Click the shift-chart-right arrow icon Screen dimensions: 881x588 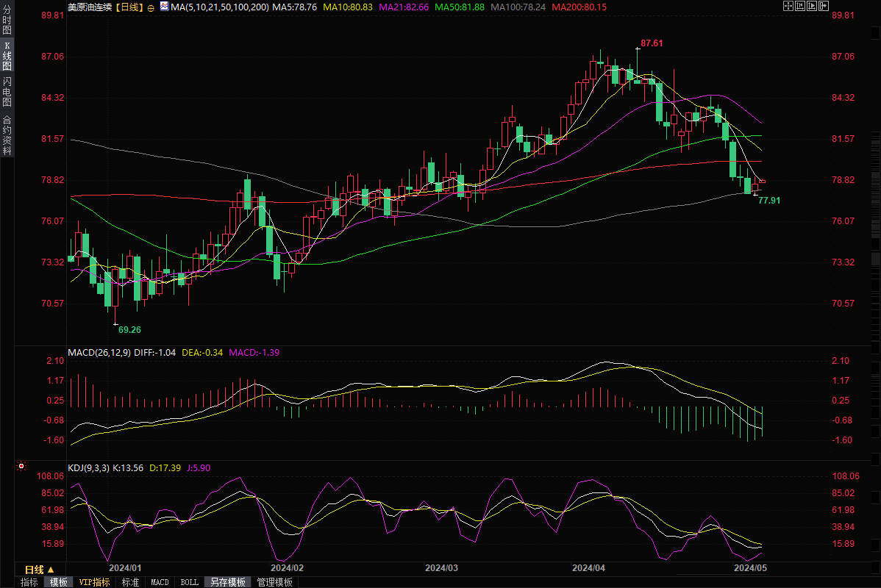[823, 6]
